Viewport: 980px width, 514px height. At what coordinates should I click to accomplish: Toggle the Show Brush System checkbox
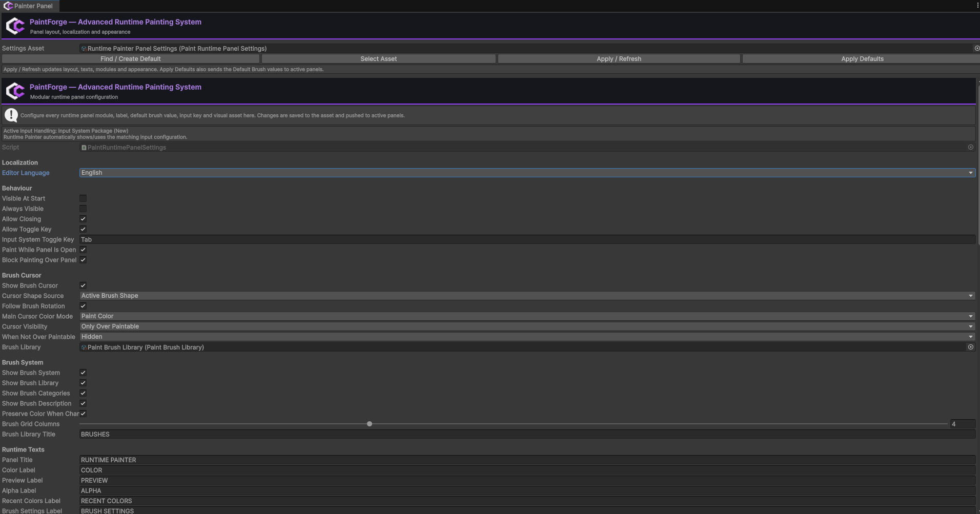tap(83, 373)
